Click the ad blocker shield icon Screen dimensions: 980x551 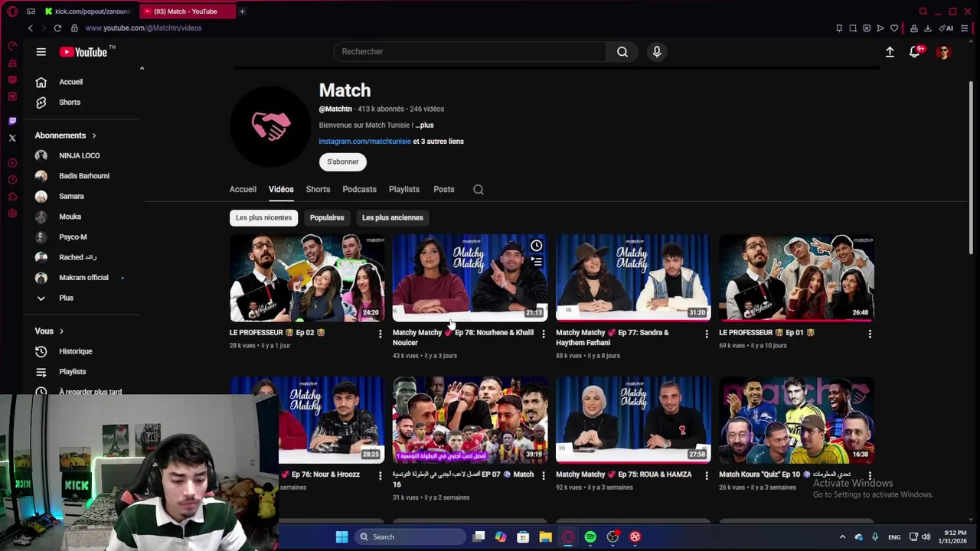pos(867,28)
